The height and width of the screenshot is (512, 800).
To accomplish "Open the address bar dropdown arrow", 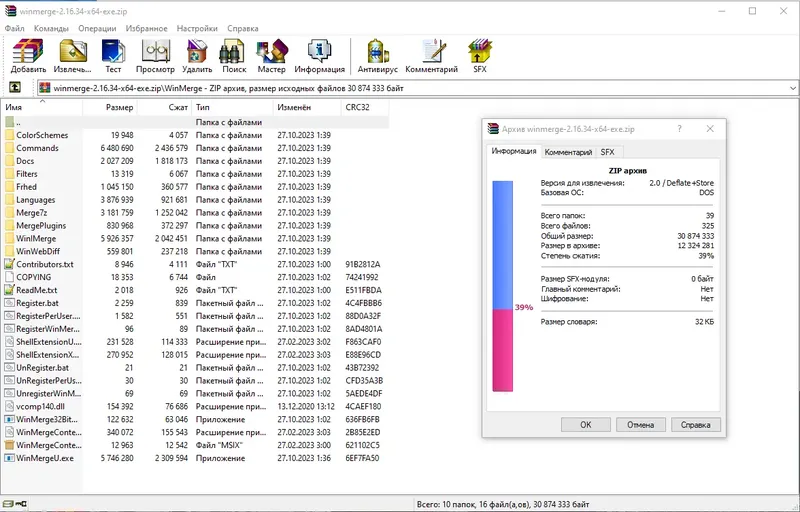I will point(792,88).
